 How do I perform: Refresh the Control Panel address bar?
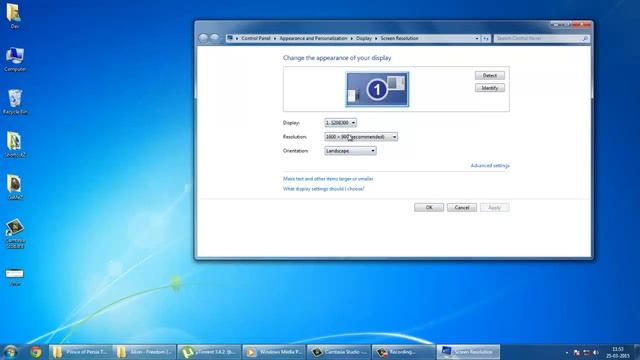click(486, 38)
